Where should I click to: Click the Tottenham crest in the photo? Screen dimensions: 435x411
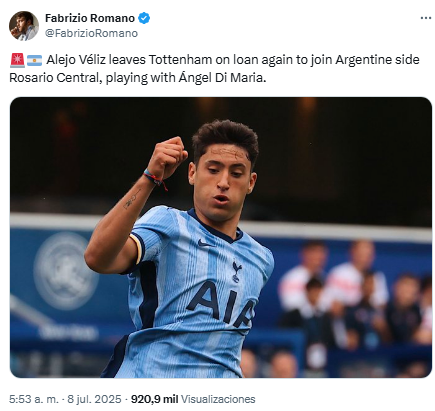(237, 271)
